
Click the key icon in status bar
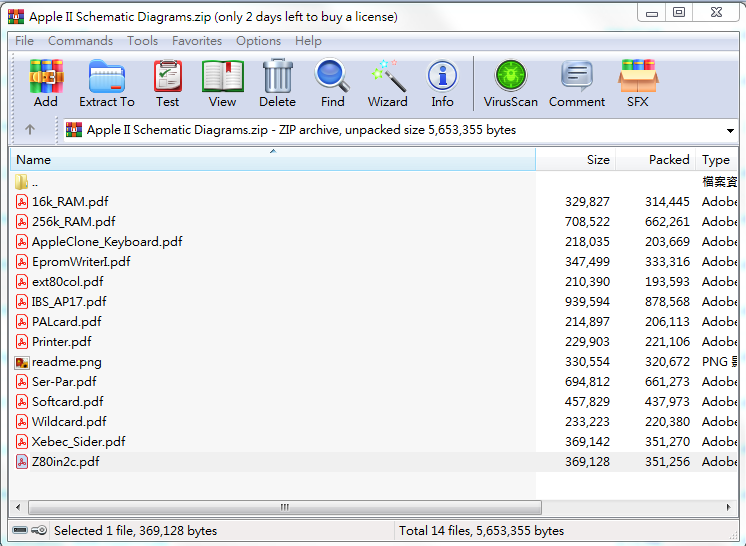(39, 530)
